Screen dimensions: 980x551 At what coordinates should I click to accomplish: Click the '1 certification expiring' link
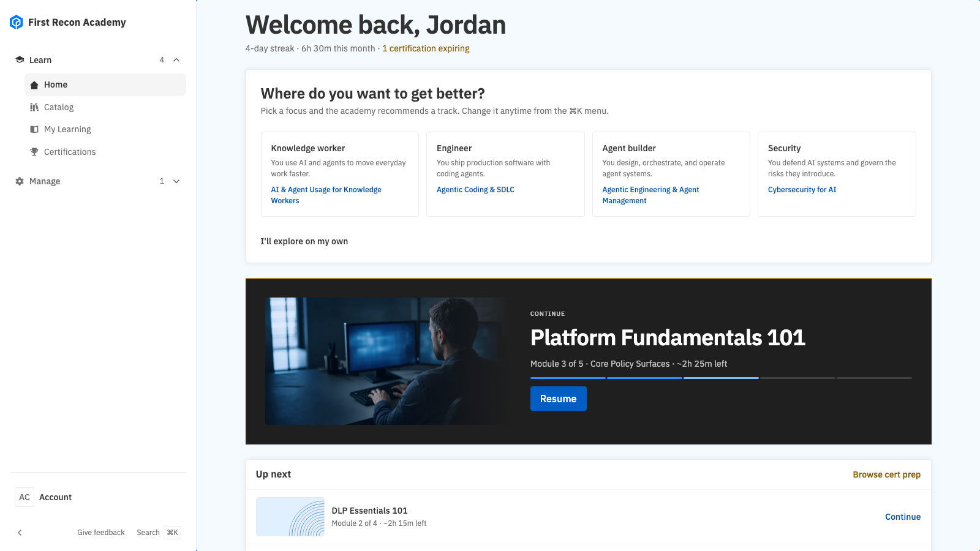click(x=426, y=48)
